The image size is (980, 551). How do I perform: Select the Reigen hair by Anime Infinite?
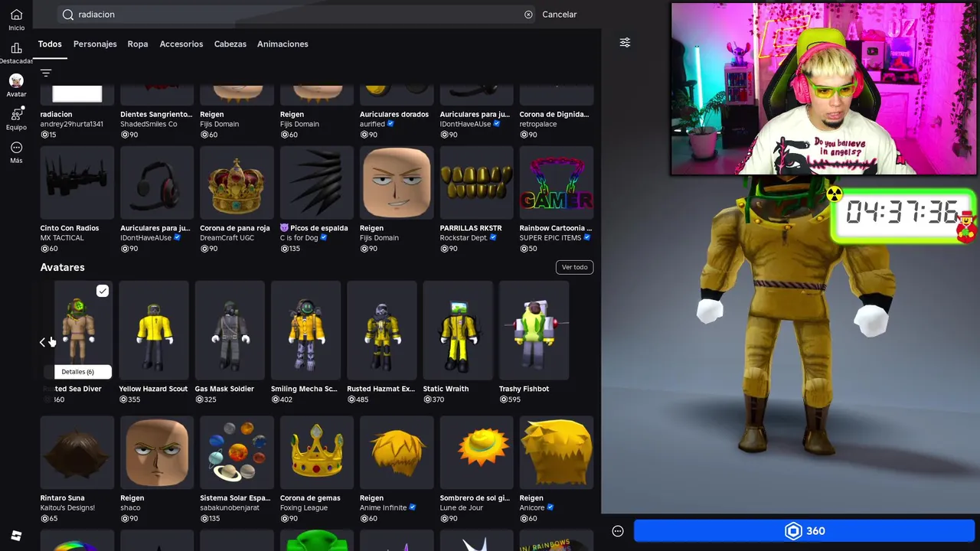tap(397, 452)
